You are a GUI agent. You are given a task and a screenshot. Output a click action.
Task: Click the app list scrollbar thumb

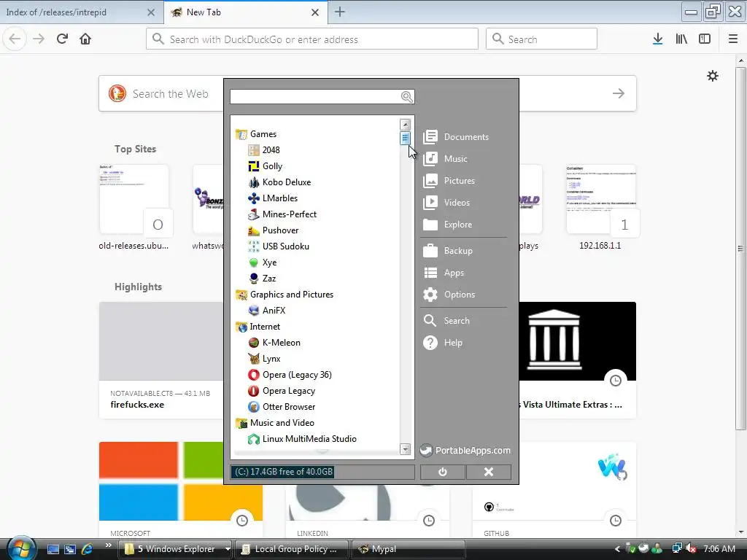tap(406, 138)
